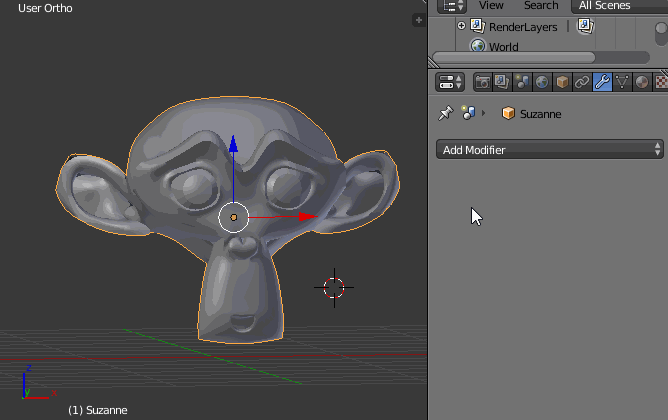Click the white manipulator circle at object origin

click(x=233, y=217)
